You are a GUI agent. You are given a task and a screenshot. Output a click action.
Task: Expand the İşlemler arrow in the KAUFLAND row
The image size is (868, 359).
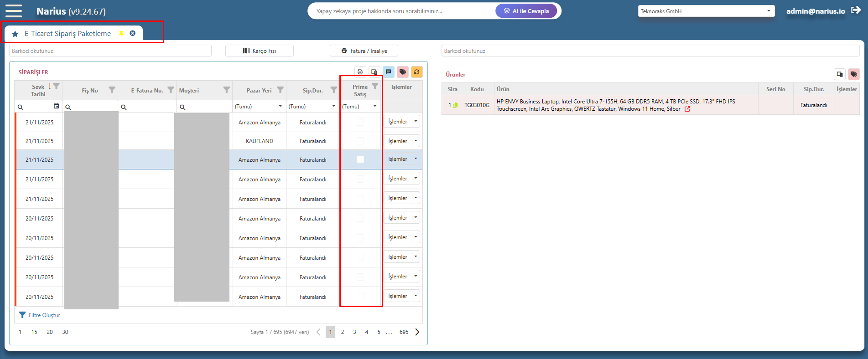point(416,141)
